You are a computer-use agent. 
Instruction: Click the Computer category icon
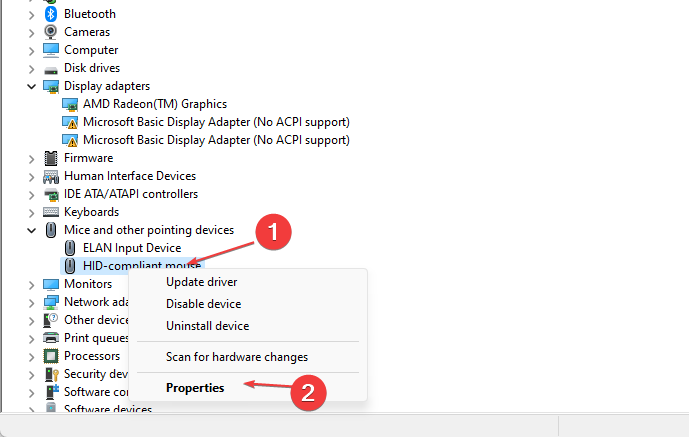(51, 50)
